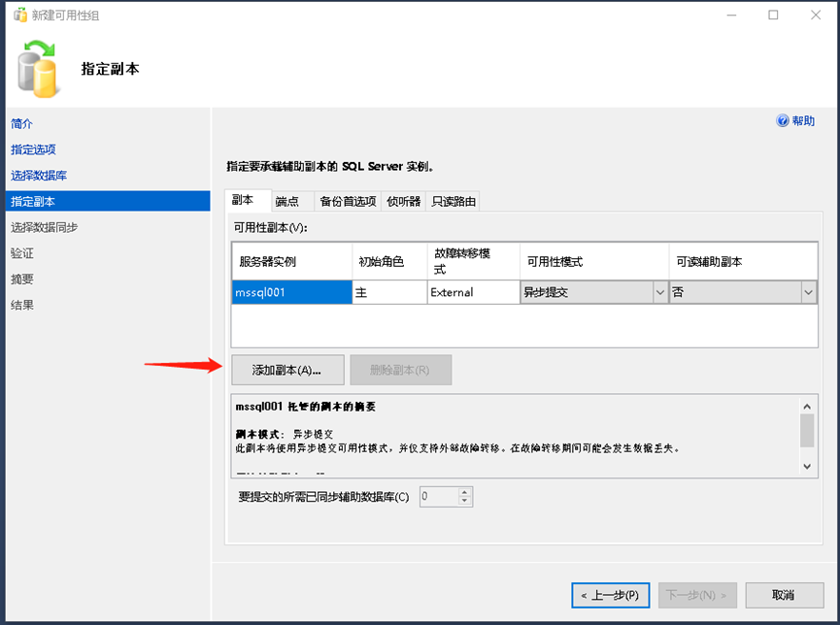
Task: Select the 结果 step in sidebar
Action: point(22,305)
